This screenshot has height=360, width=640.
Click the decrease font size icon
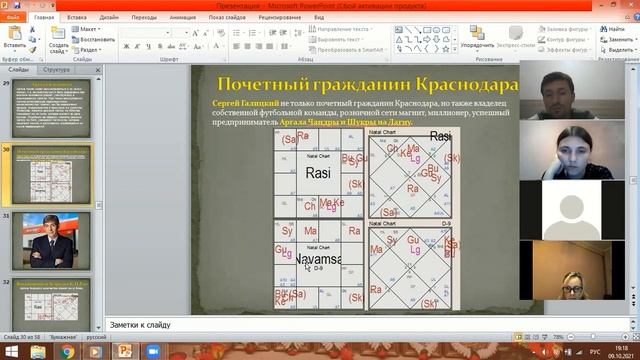(x=206, y=33)
